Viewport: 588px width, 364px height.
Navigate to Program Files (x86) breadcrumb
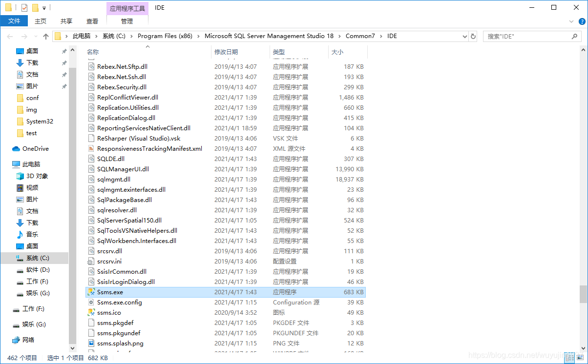[x=165, y=36]
